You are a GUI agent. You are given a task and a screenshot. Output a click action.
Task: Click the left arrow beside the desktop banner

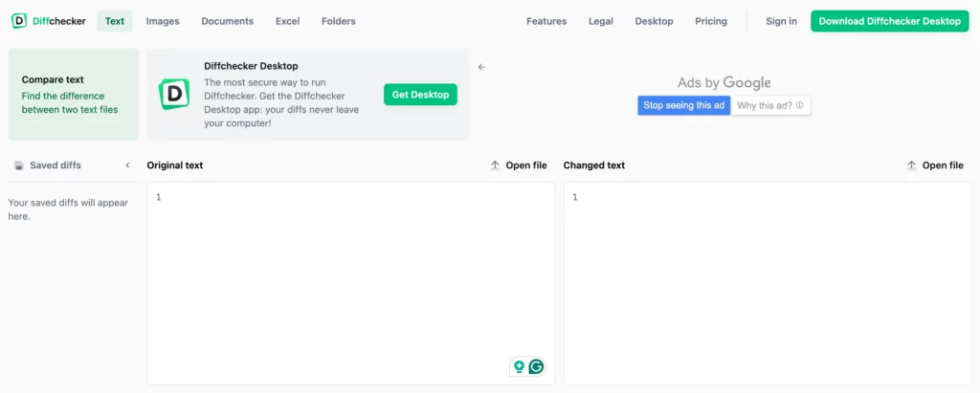point(481,67)
